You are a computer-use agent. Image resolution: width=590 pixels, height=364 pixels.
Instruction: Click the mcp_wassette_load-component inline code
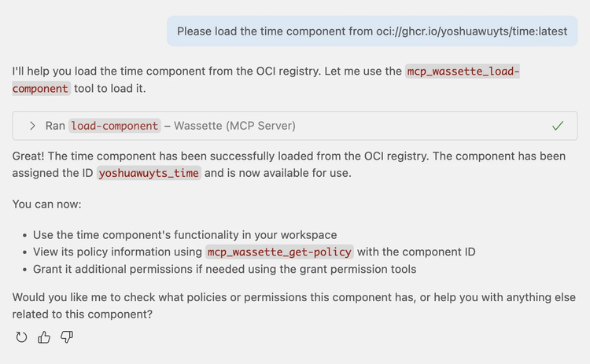(463, 72)
